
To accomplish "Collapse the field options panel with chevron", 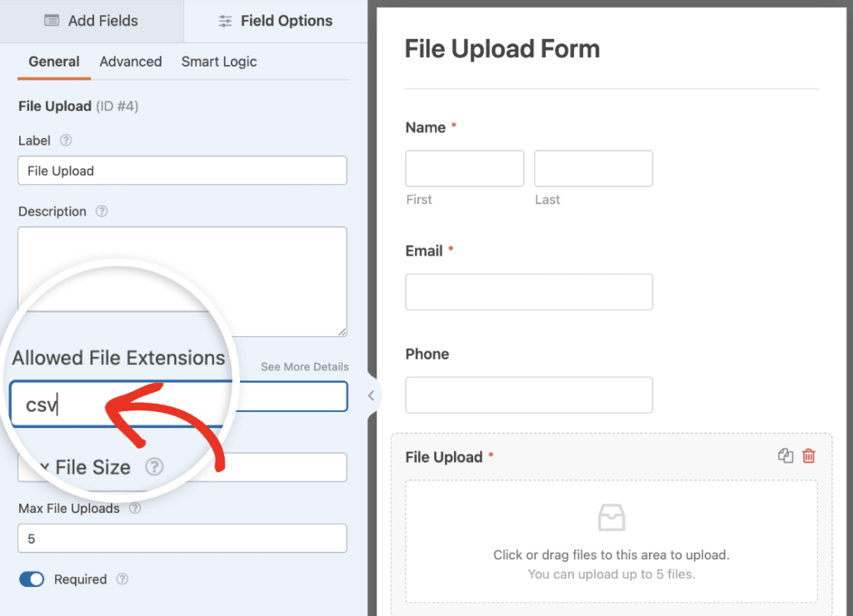I will [x=370, y=395].
